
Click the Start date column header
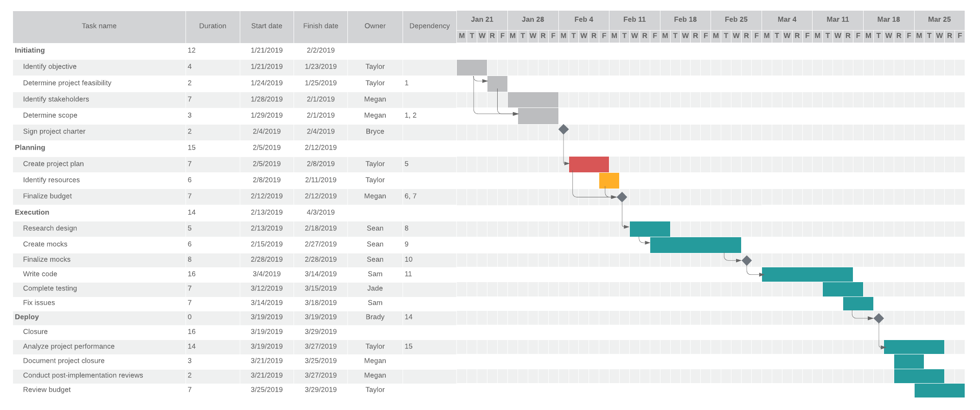coord(267,26)
